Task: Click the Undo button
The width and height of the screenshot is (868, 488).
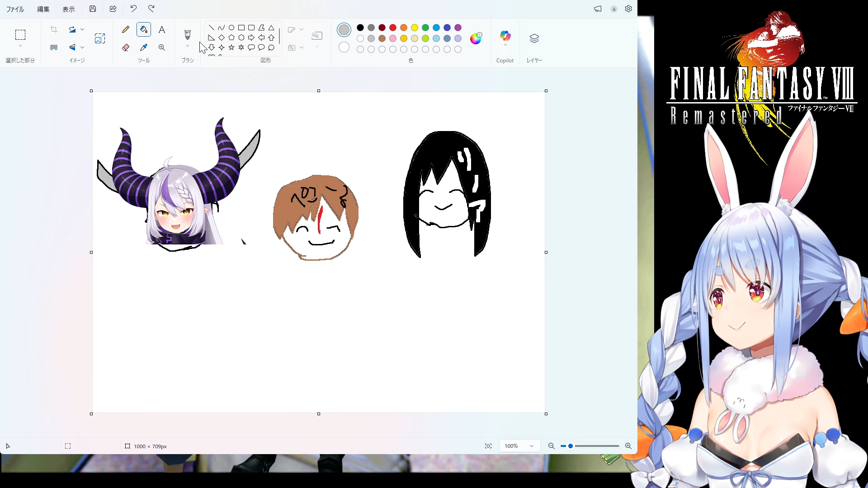Action: (133, 9)
